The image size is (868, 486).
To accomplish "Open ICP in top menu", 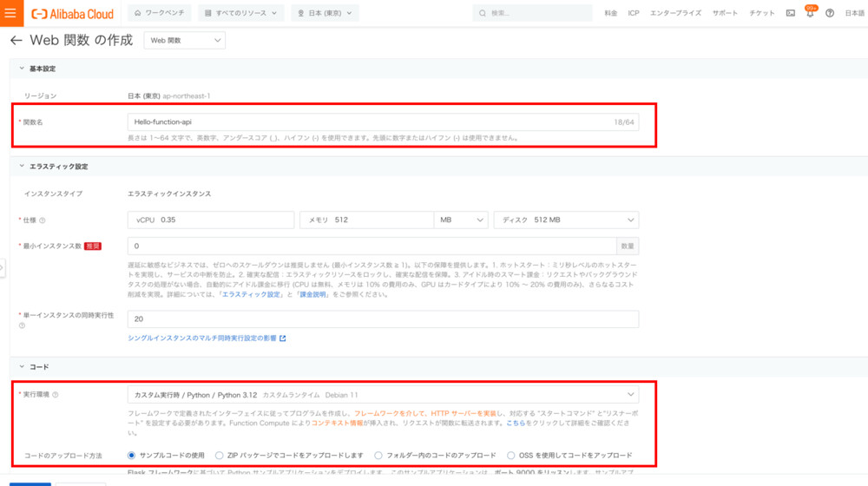I will tap(634, 13).
